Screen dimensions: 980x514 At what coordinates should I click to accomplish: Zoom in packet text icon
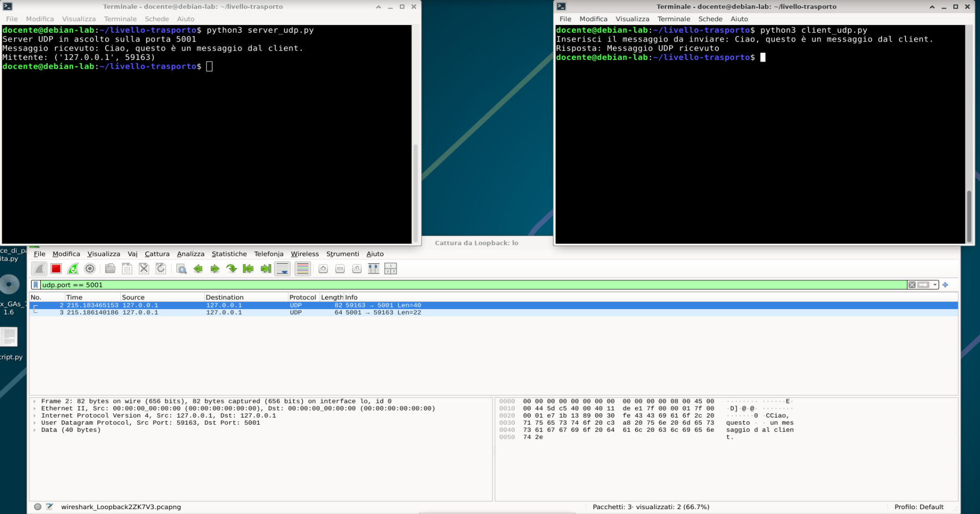pyautogui.click(x=323, y=269)
